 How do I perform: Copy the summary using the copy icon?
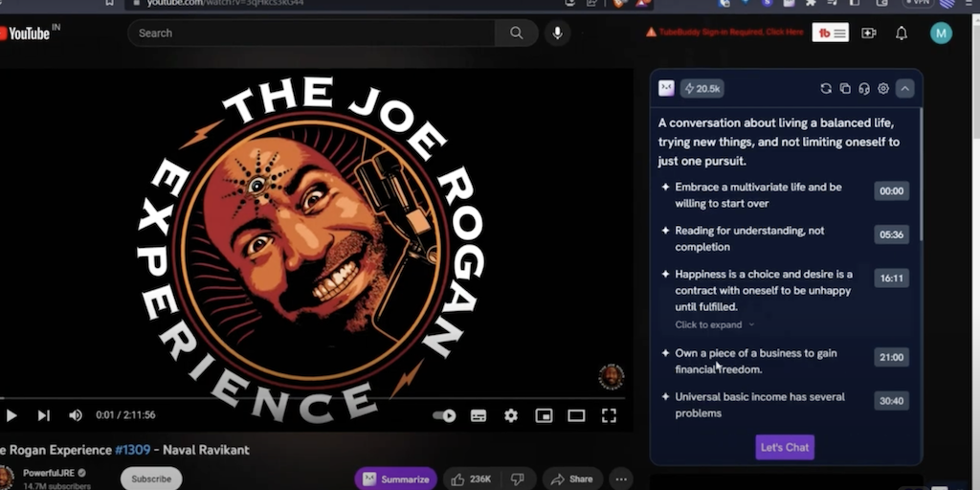845,89
